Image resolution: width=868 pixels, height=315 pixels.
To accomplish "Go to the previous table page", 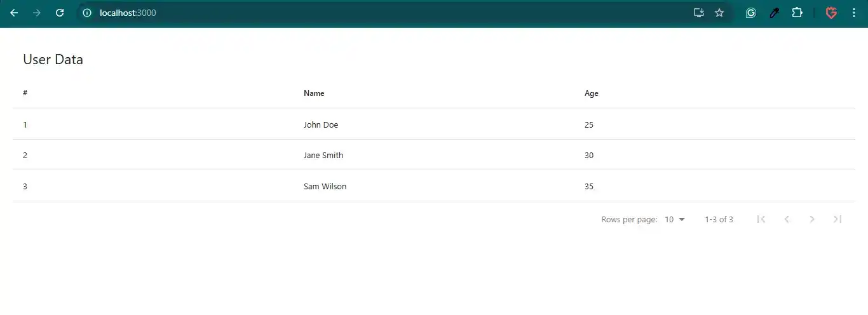I will point(787,219).
